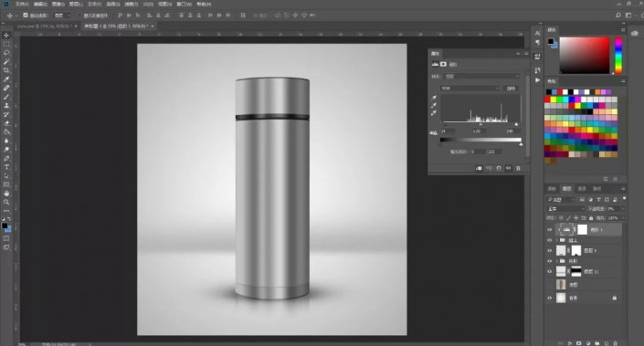Screen dimensions: 644x346
Task: Show the hidden brown thumbnail layer
Action: pos(550,285)
